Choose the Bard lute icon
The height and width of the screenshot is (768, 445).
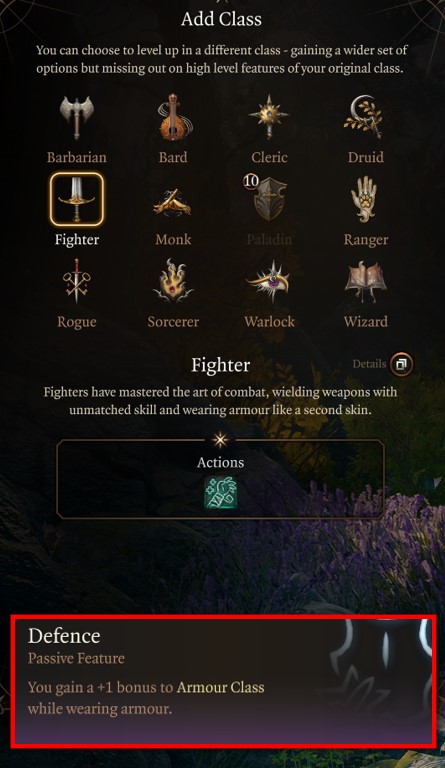pos(173,117)
